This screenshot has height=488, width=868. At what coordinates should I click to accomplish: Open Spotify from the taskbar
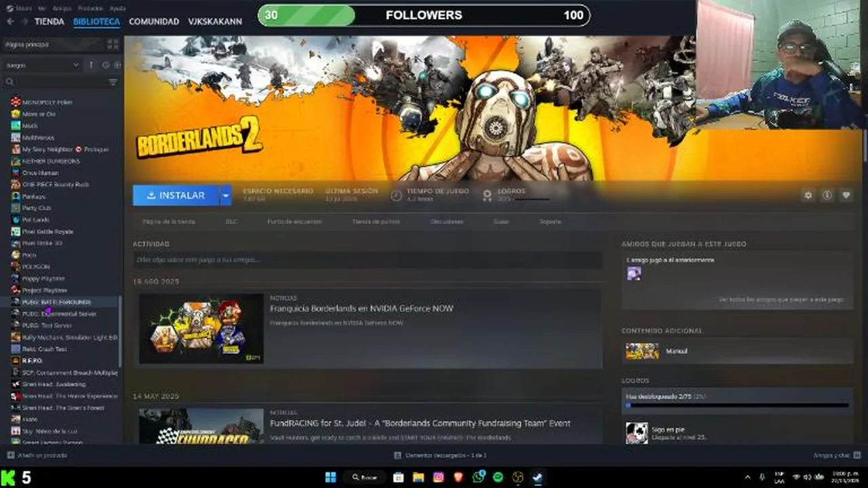(498, 477)
